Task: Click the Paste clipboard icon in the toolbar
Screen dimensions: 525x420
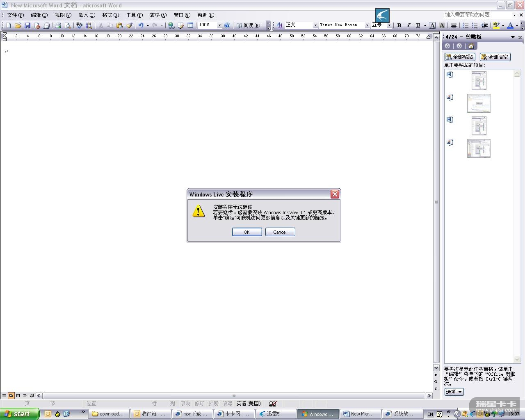Action: point(120,25)
